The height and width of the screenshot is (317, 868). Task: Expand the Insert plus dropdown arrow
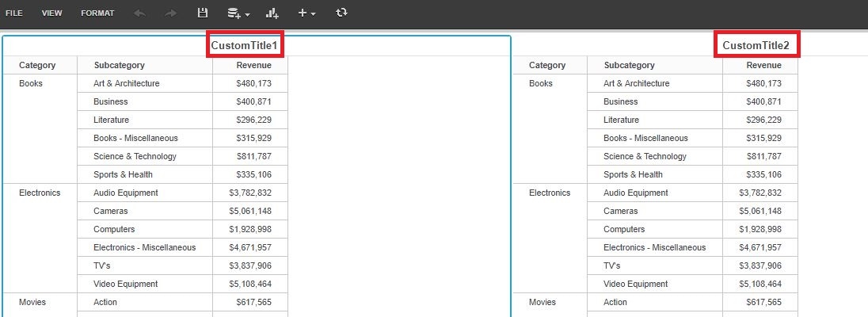(314, 15)
